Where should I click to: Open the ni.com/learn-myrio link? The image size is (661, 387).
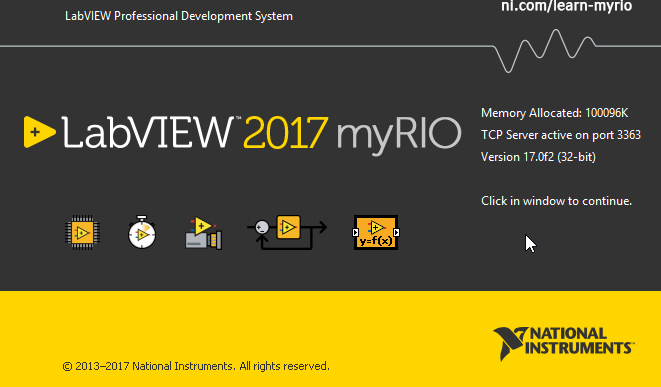coord(566,6)
